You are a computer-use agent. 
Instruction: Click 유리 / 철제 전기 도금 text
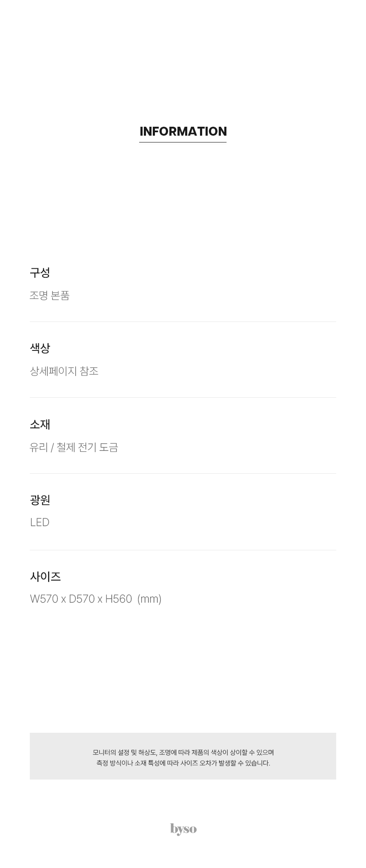pyautogui.click(x=74, y=447)
